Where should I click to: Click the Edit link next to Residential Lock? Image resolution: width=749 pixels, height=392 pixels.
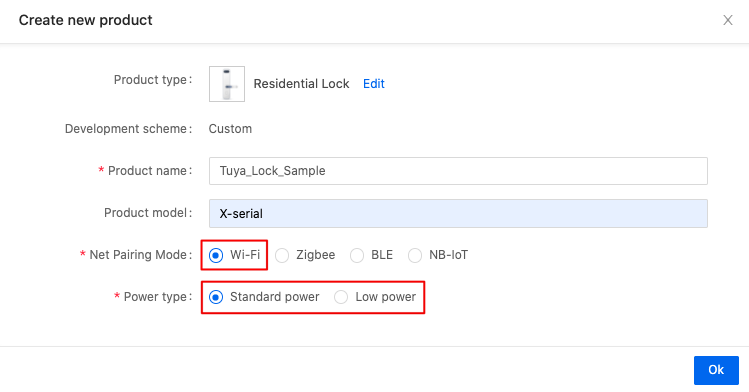click(x=374, y=84)
